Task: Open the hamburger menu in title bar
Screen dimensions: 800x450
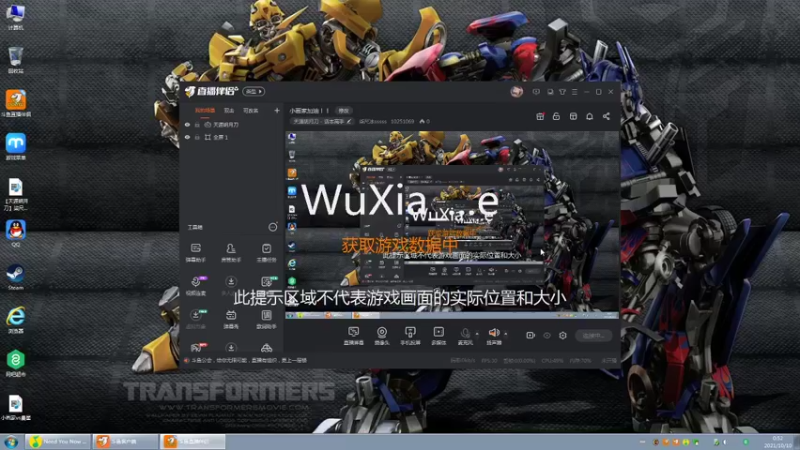Action: (x=574, y=92)
